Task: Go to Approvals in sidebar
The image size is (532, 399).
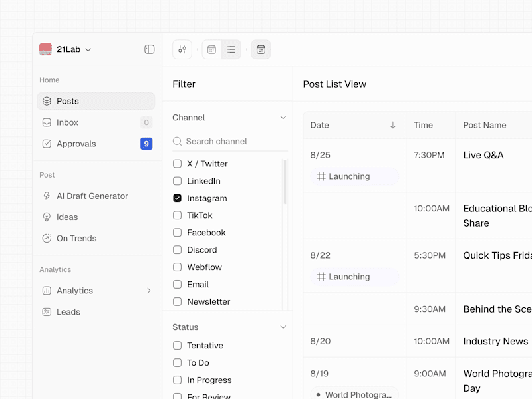Action: tap(76, 144)
